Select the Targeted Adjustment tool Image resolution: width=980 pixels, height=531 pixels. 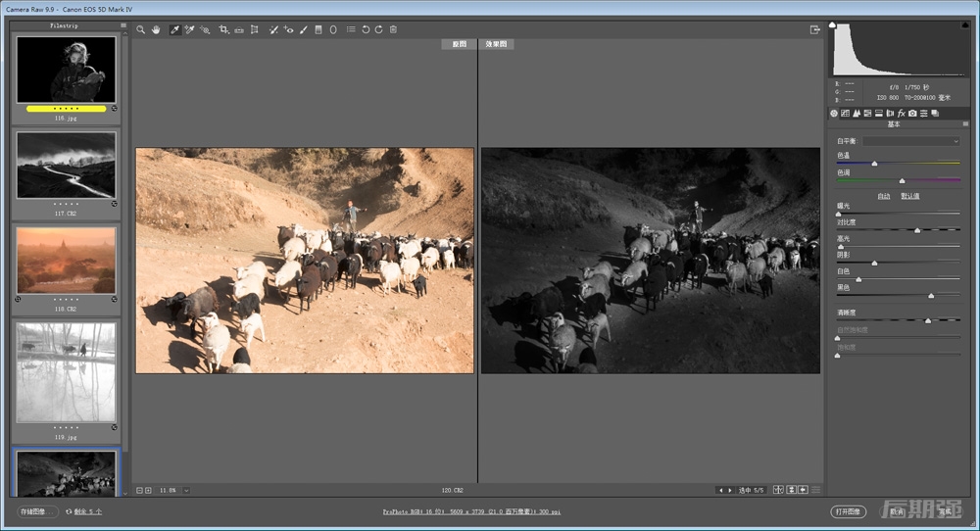205,29
